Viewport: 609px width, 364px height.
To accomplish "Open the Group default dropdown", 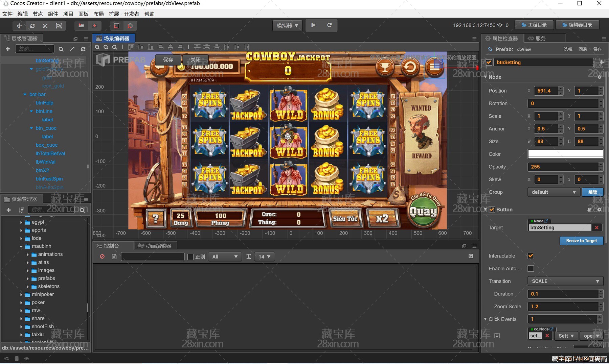I will pos(554,192).
